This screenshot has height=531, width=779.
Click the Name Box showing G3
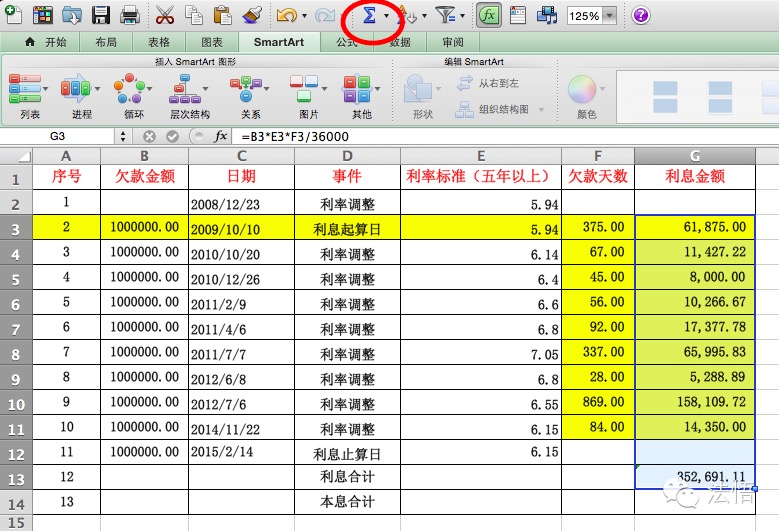pyautogui.click(x=58, y=136)
